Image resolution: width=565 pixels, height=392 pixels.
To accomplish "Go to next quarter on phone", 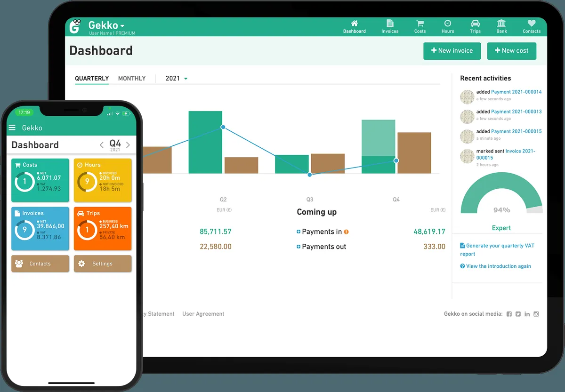I will [128, 145].
